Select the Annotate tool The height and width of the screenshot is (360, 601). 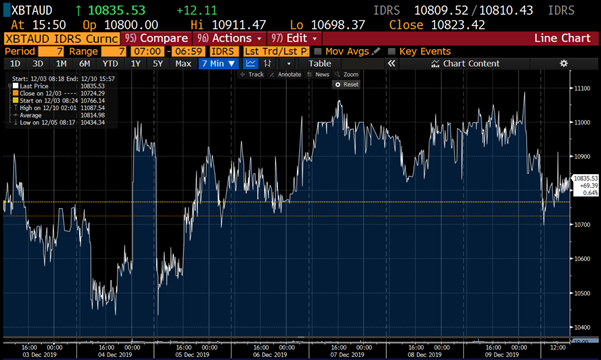point(285,74)
